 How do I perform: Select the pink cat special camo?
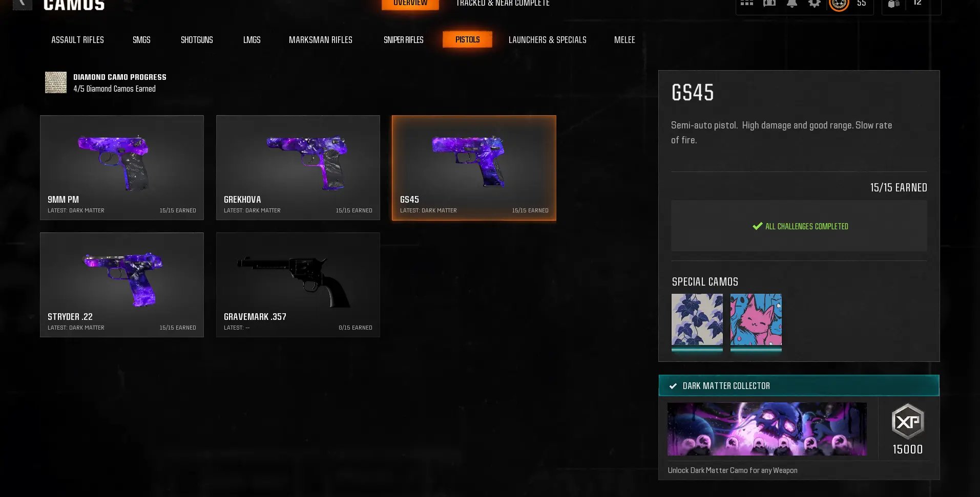tap(756, 320)
